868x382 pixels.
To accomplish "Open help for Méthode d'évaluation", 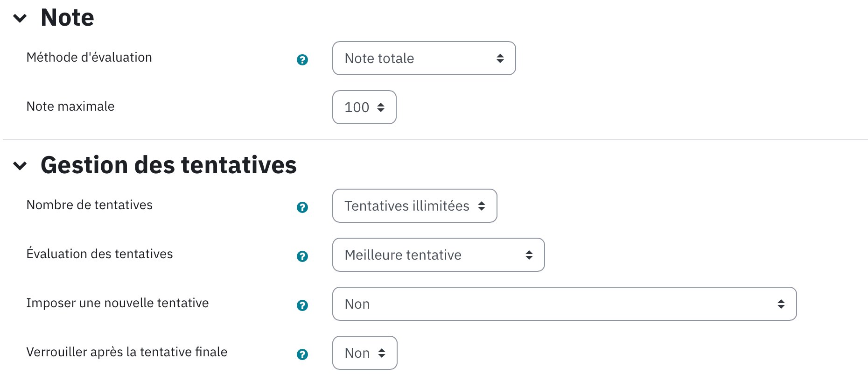I will coord(302,60).
